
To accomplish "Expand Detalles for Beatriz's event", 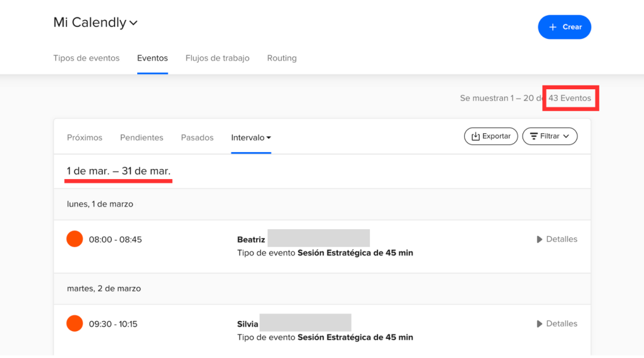I will click(x=557, y=239).
